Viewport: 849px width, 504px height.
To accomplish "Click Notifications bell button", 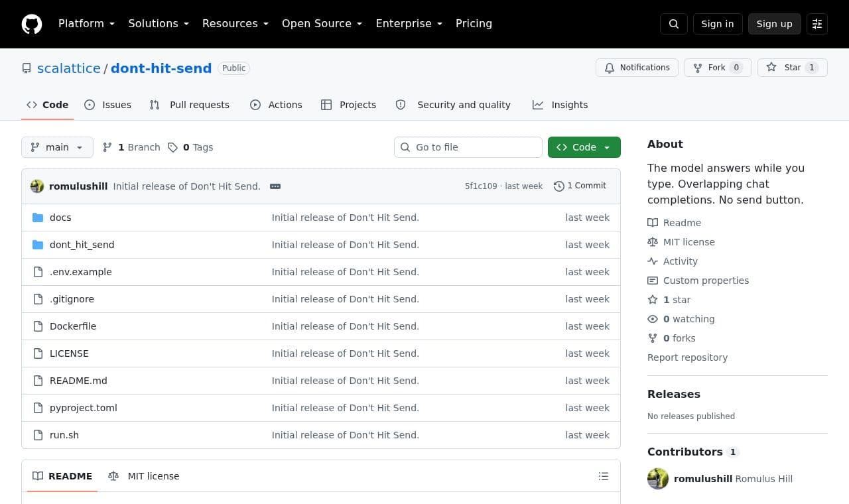I will [637, 68].
